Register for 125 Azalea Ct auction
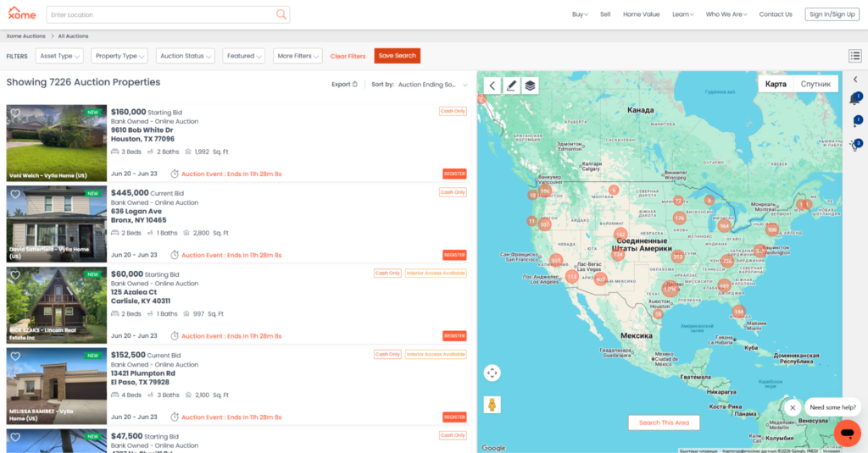 click(454, 336)
